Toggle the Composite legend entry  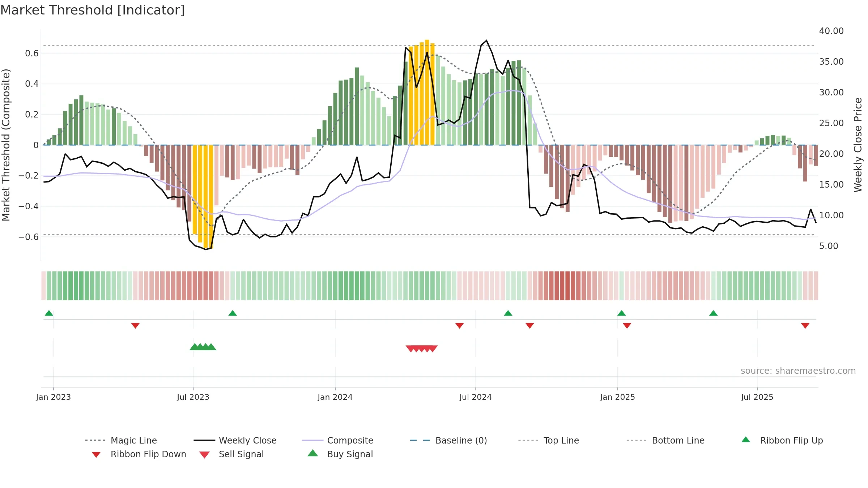pos(337,440)
